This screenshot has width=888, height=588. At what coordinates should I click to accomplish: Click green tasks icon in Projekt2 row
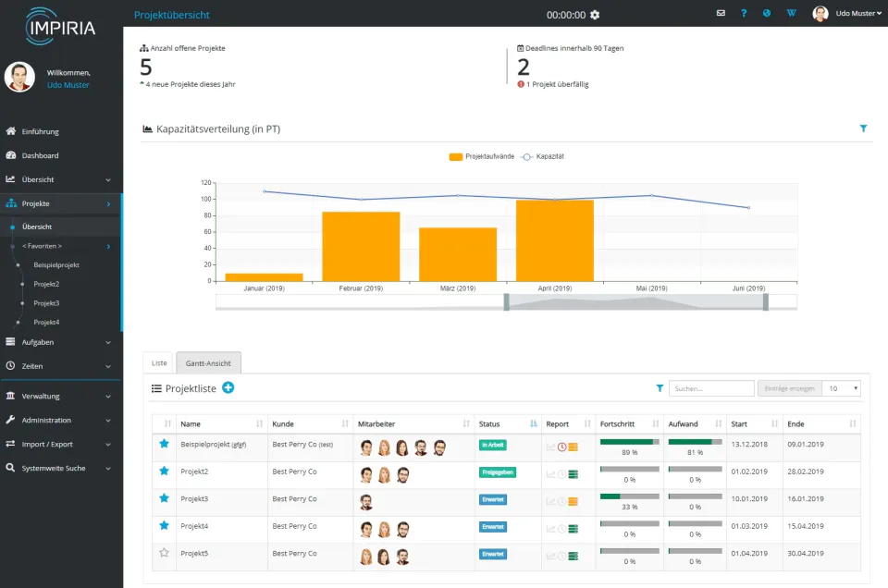(x=573, y=474)
